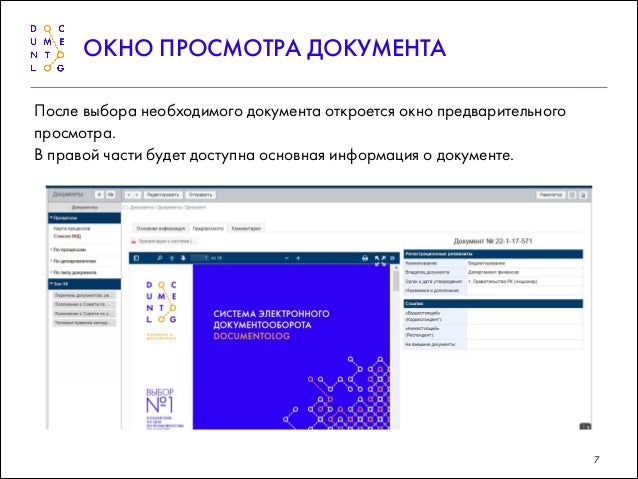Click the Правительство РК value cell
The height and width of the screenshot is (479, 638).
(525, 281)
